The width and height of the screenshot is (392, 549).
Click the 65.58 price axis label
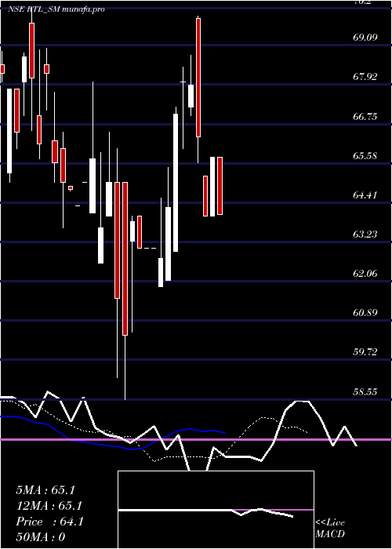click(x=365, y=156)
